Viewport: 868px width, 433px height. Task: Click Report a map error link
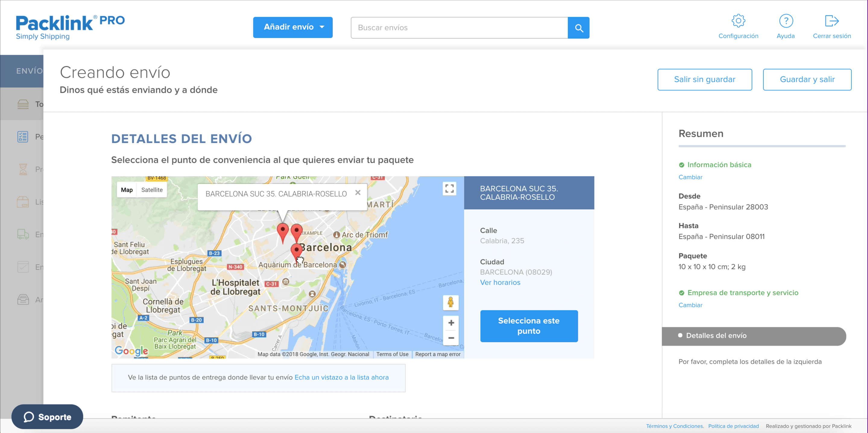437,355
